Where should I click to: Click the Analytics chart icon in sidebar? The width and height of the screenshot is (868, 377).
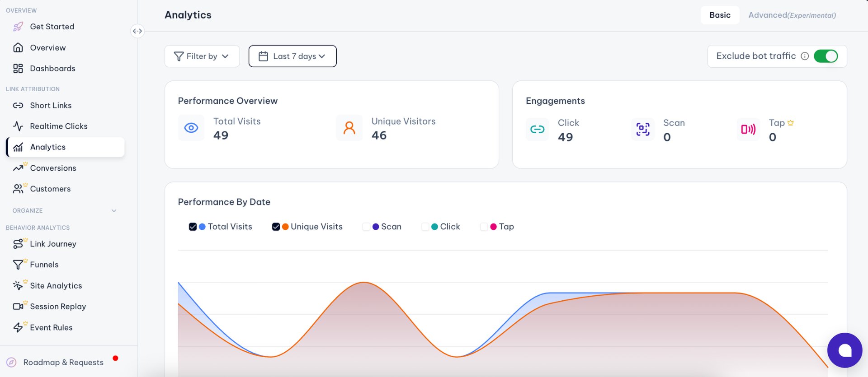pyautogui.click(x=18, y=147)
